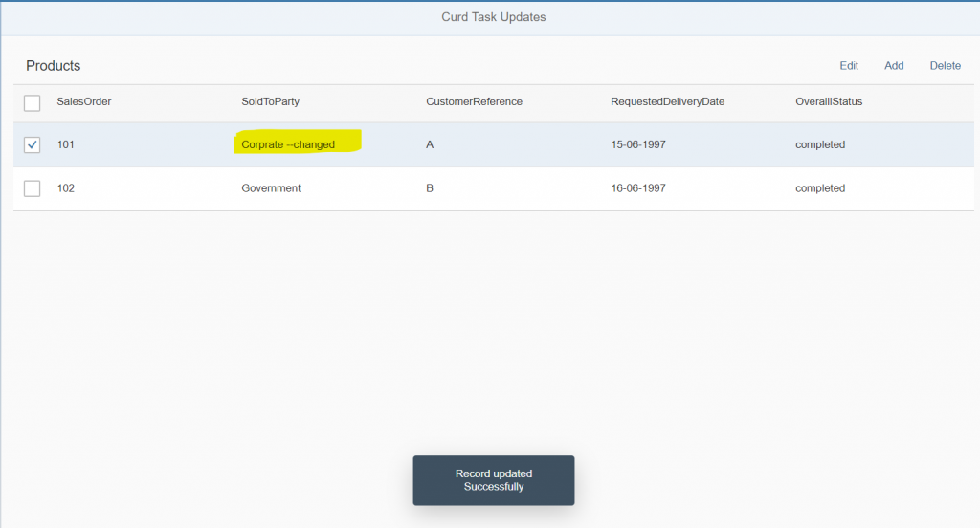Click the completed status of order 102
The height and width of the screenshot is (528, 980).
pos(820,188)
